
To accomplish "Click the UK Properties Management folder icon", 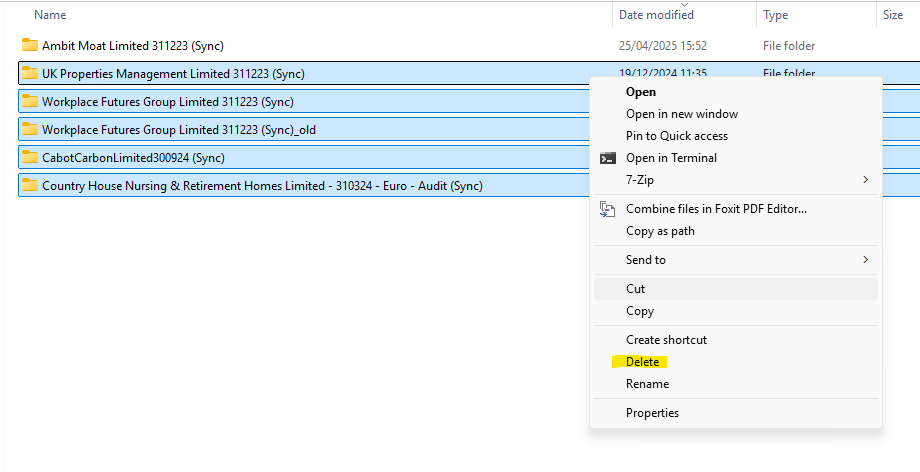I will [30, 73].
